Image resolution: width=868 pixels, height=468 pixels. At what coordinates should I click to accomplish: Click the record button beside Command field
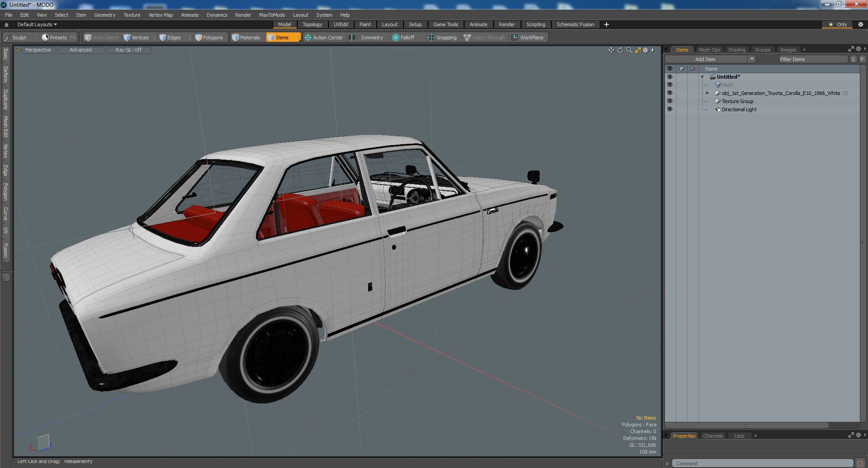pyautogui.click(x=860, y=463)
